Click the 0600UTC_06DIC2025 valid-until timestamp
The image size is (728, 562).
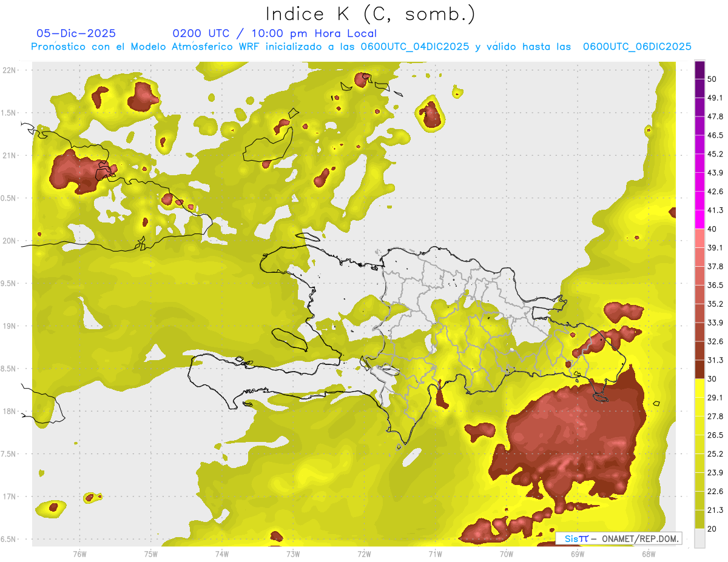tap(637, 46)
